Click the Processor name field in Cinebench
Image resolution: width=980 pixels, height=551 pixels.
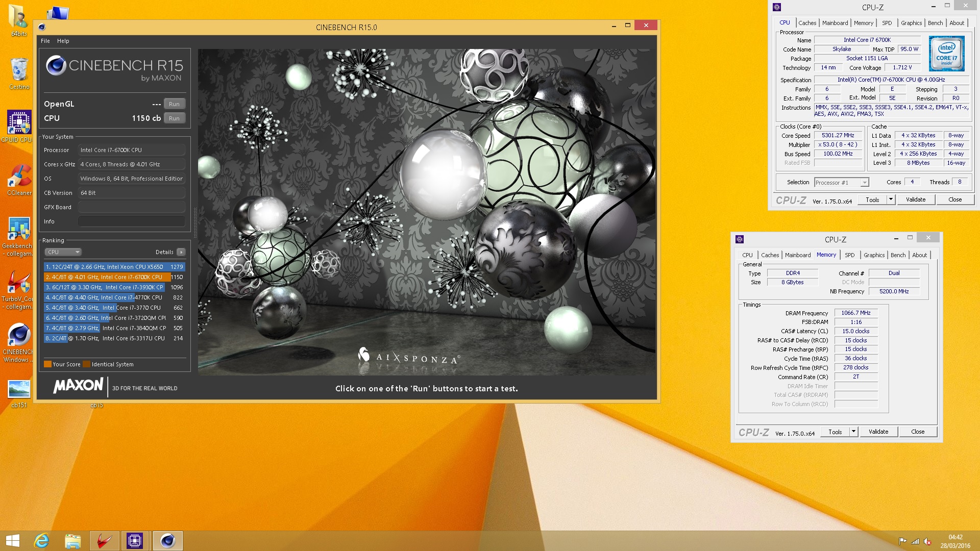(132, 150)
